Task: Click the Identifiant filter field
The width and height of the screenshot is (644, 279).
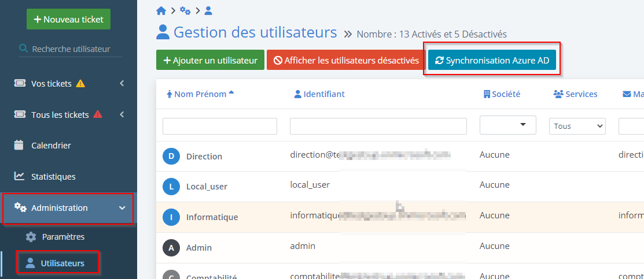Action: (x=378, y=126)
